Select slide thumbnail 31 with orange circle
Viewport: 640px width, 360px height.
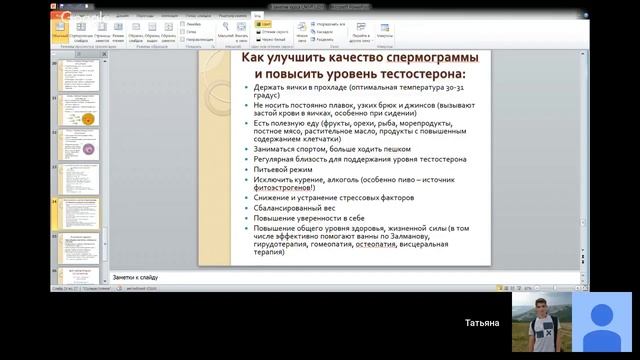[x=79, y=110]
